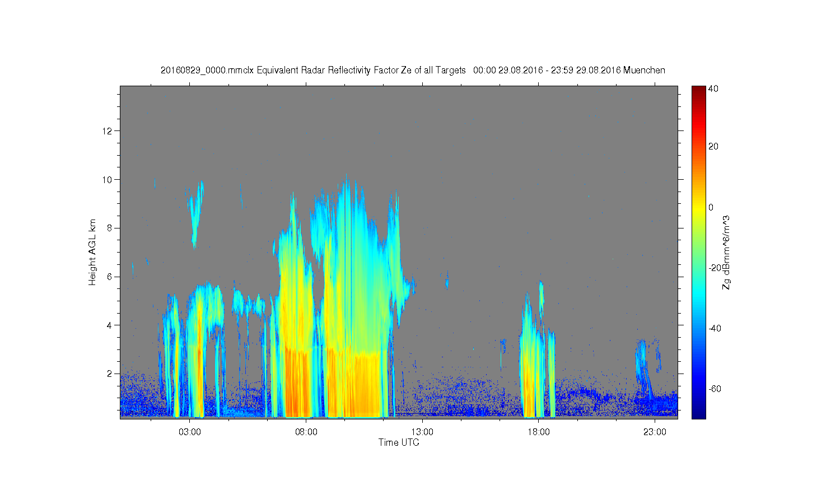840x504 pixels.
Task: Click the '18:00' time tick label
Action: coord(538,432)
